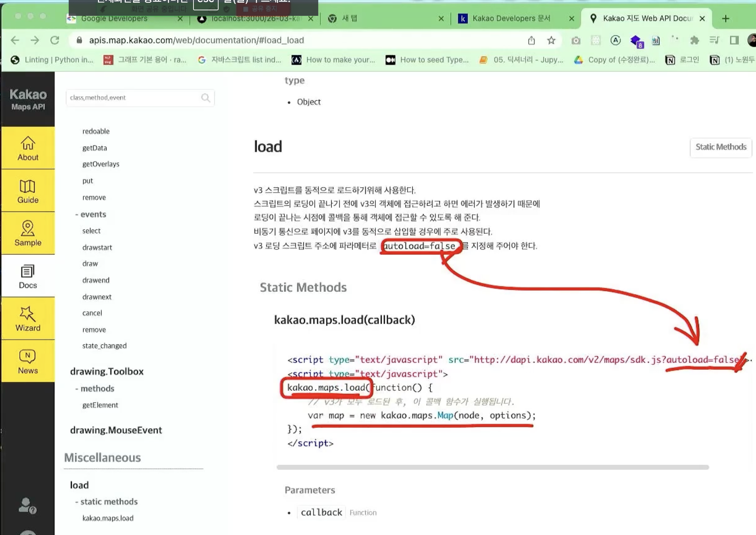Select getData in the sidebar list
The height and width of the screenshot is (535, 756).
94,148
